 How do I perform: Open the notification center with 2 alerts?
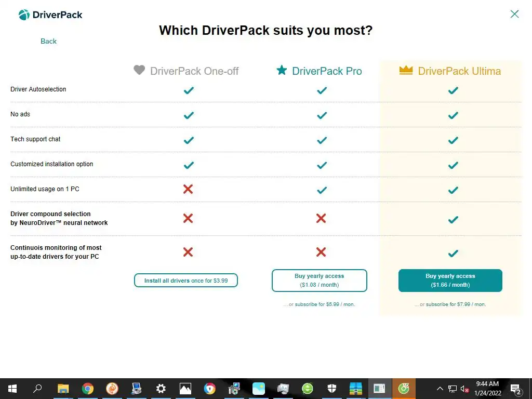coord(515,389)
